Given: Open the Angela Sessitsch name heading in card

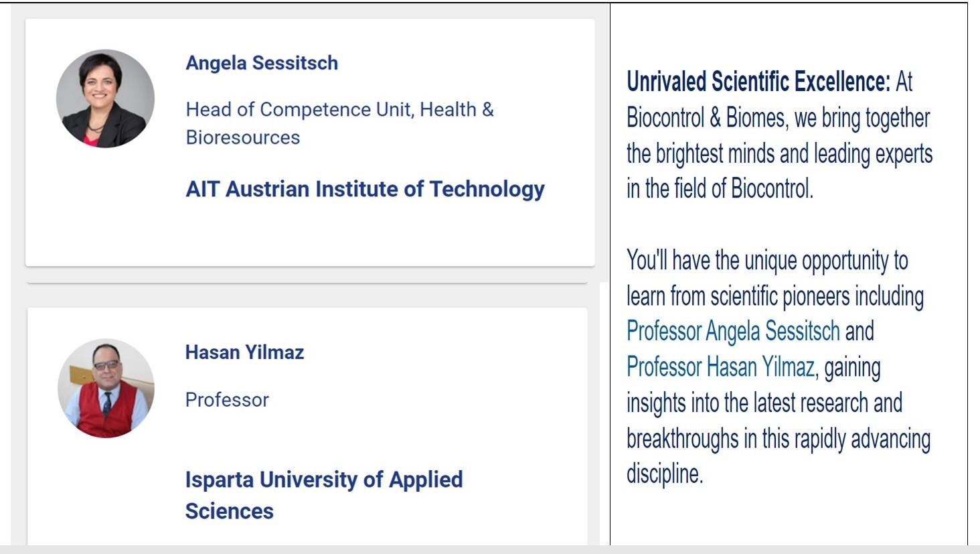Looking at the screenshot, I should [x=262, y=63].
